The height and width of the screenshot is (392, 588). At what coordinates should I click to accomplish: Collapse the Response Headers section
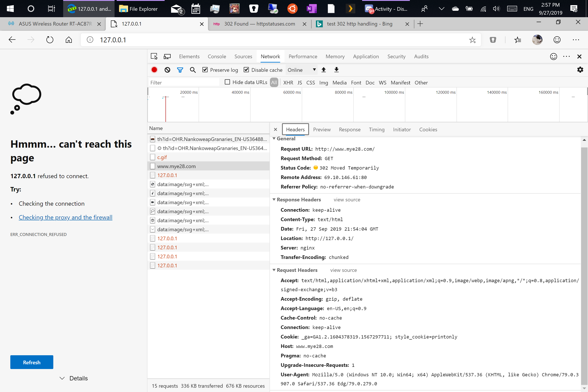(274, 199)
